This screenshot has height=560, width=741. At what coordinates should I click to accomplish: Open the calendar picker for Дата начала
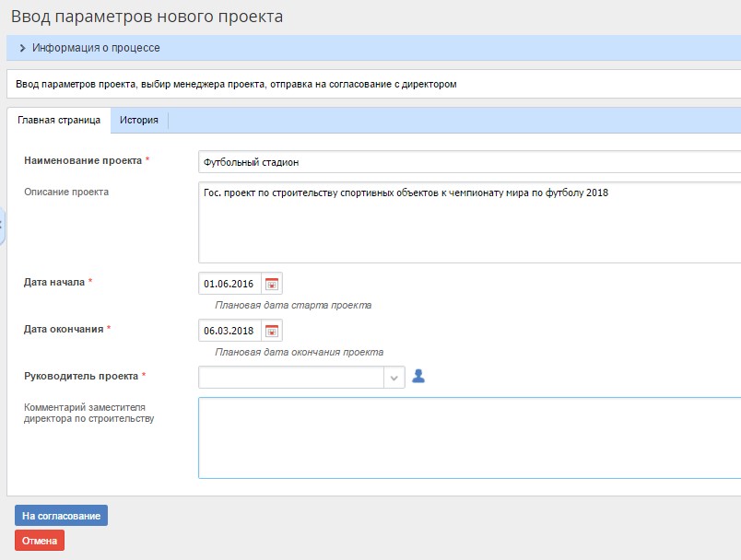[272, 284]
